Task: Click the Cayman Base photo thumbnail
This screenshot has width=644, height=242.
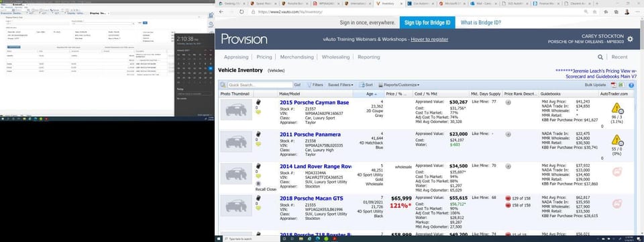Action: pyautogui.click(x=236, y=110)
